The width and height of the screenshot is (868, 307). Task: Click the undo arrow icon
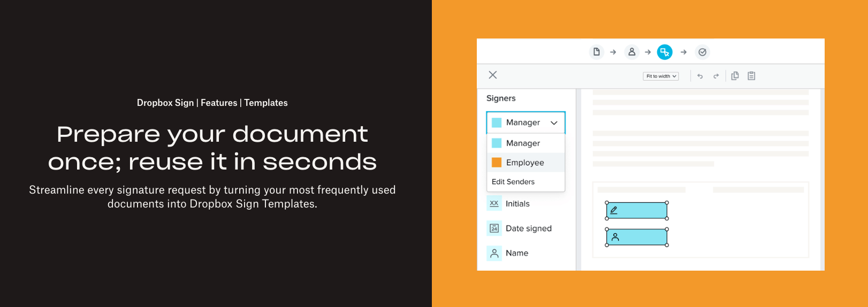700,76
